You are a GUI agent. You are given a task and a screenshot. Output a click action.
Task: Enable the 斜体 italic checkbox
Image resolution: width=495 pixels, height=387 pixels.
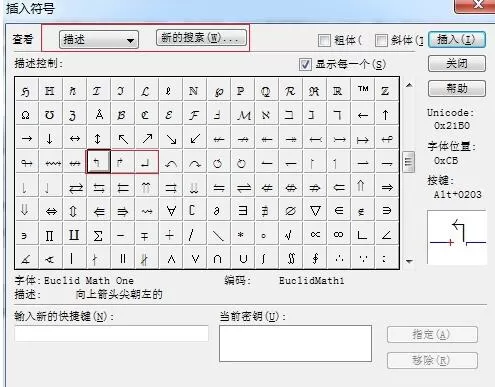coord(381,40)
